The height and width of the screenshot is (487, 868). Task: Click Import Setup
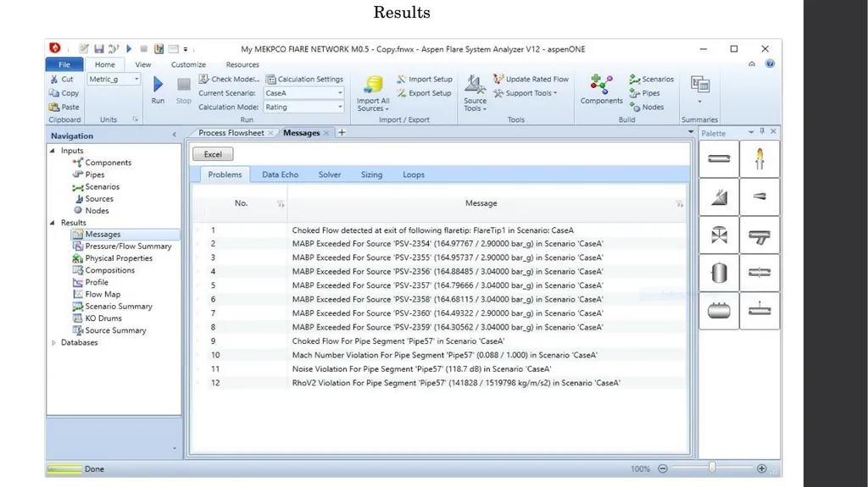(x=425, y=79)
